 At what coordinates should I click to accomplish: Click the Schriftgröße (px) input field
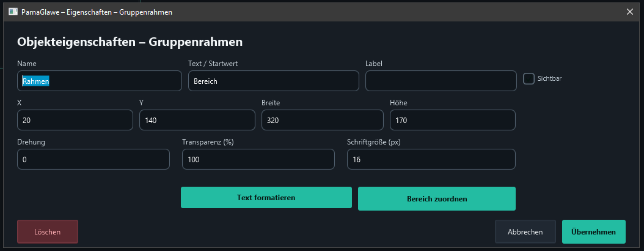click(x=431, y=159)
